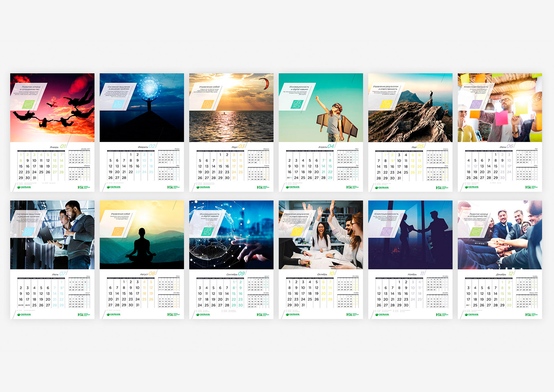The width and height of the screenshot is (554, 392).
Task: Click the purple icon on the June page
Action: pyautogui.click(x=476, y=104)
